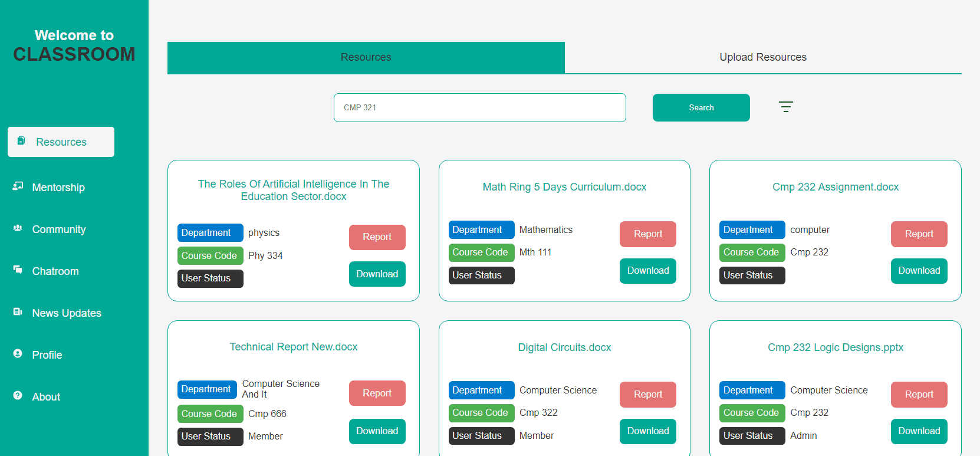This screenshot has width=980, height=456.
Task: Click the Community people icon
Action: click(x=18, y=228)
